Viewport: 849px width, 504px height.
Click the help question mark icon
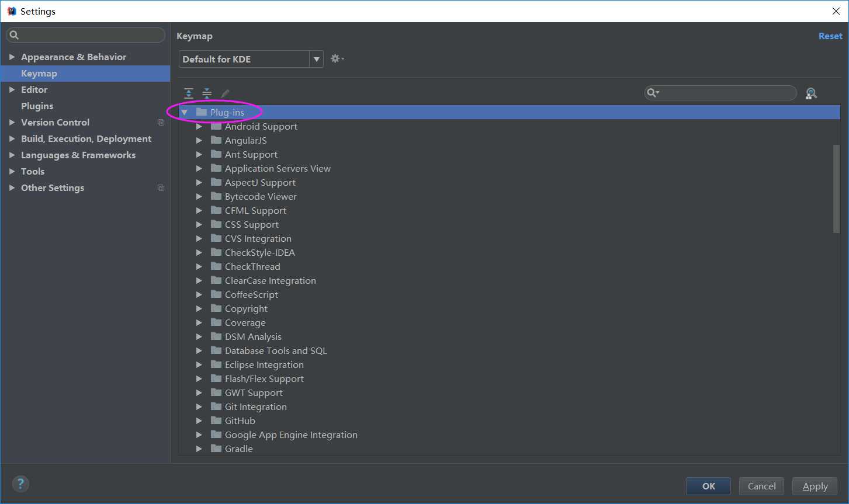pyautogui.click(x=20, y=484)
